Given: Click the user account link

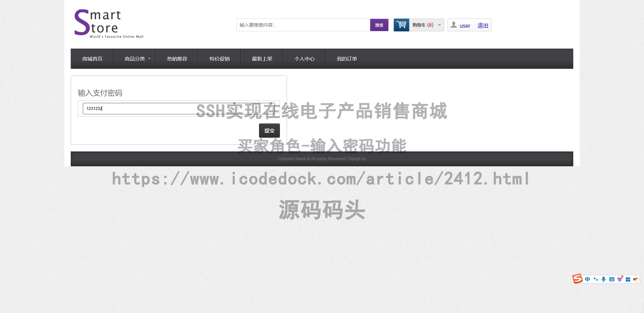Looking at the screenshot, I should tap(465, 26).
